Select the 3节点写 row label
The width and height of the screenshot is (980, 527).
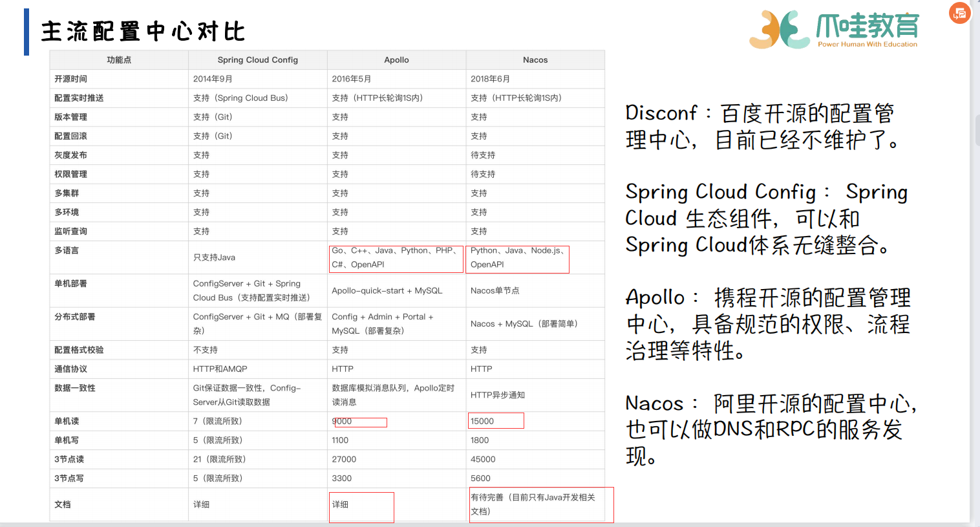pos(69,479)
